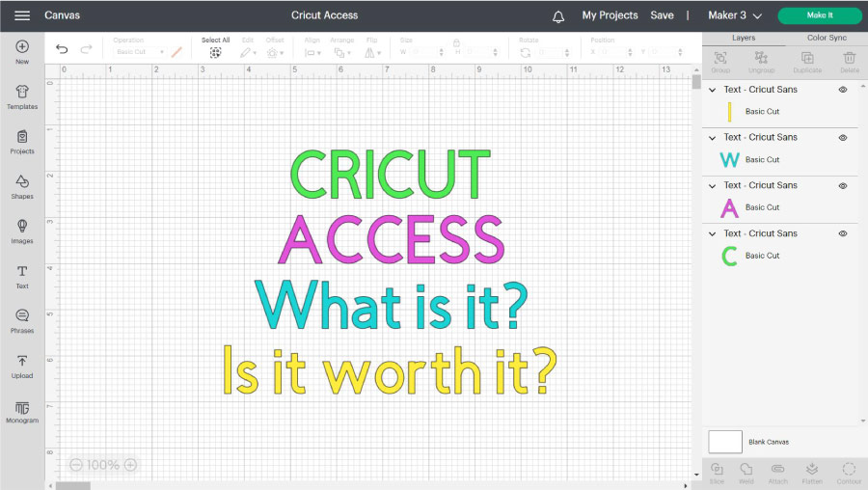Open the notifications bell
The image size is (868, 490).
pos(558,16)
